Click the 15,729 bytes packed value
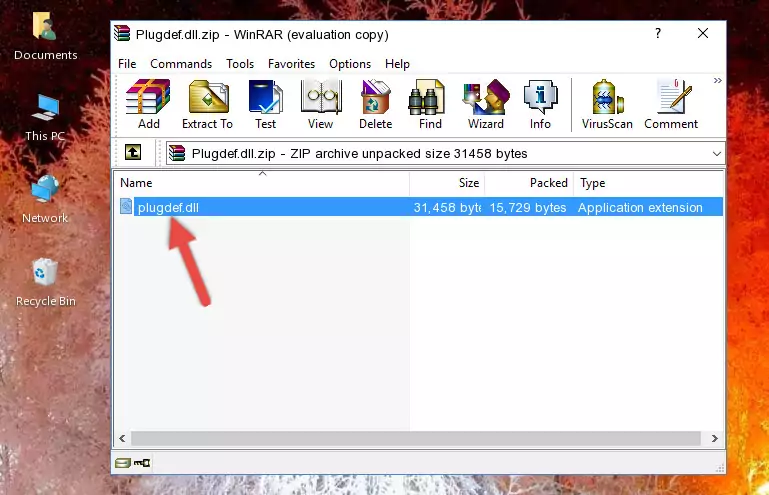The height and width of the screenshot is (495, 769). point(528,208)
